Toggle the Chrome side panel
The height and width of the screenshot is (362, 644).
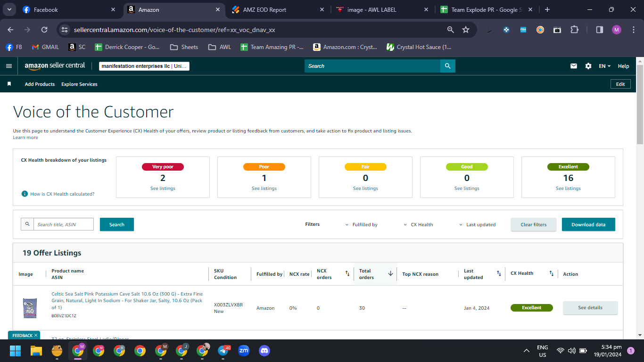[600, 30]
